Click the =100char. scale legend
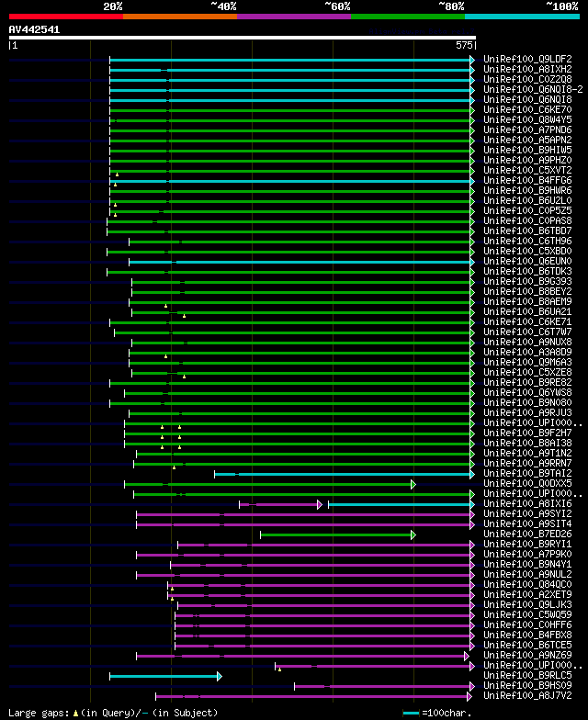 tap(437, 713)
